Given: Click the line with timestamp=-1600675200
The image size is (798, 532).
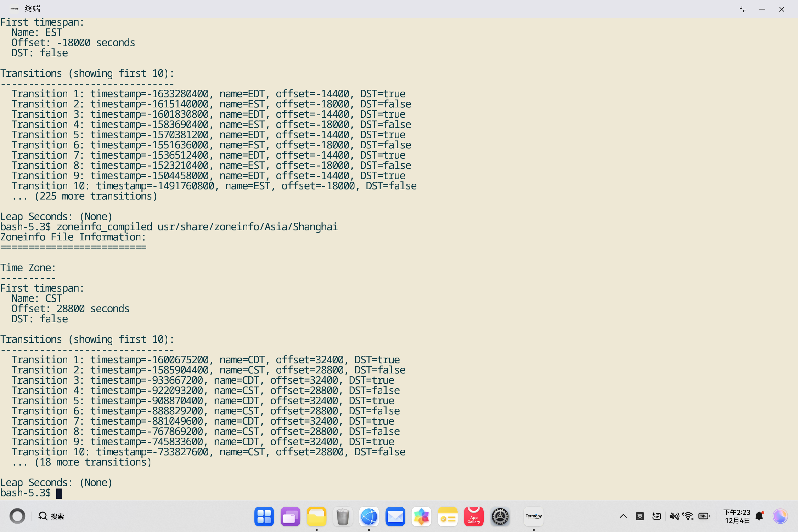Looking at the screenshot, I should tap(206, 360).
